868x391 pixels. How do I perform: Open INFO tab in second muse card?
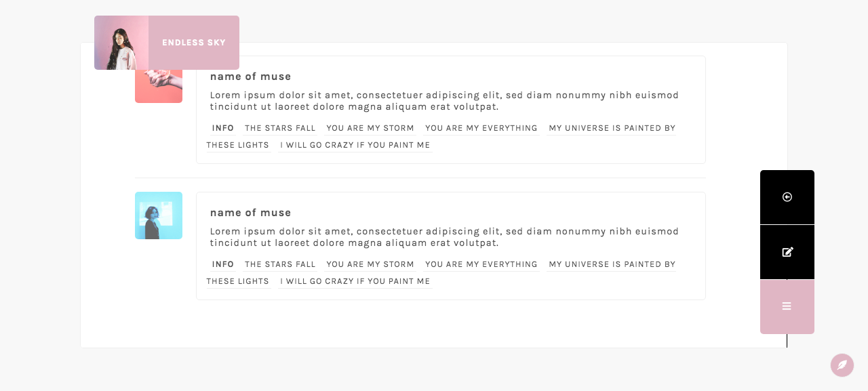click(223, 264)
